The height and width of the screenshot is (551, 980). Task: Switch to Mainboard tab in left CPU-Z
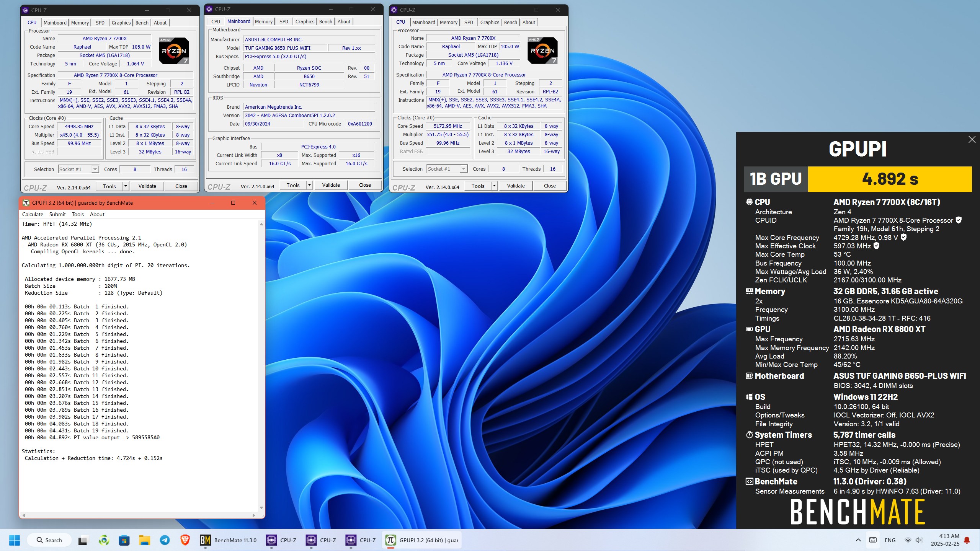click(55, 23)
